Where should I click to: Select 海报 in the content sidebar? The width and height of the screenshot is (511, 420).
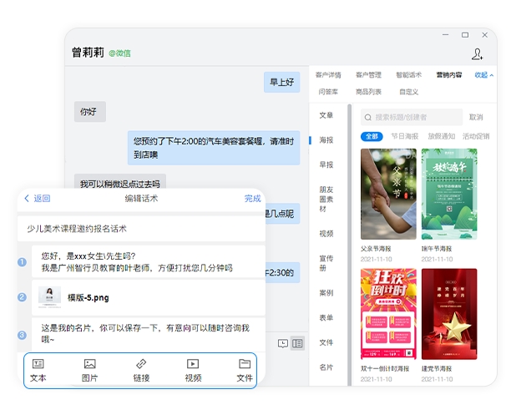(x=326, y=140)
